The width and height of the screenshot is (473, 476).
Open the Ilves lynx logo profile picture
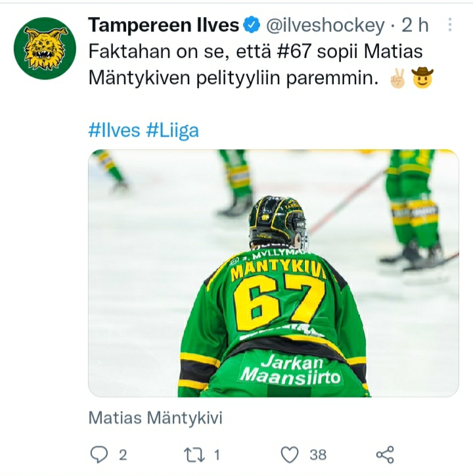45,49
